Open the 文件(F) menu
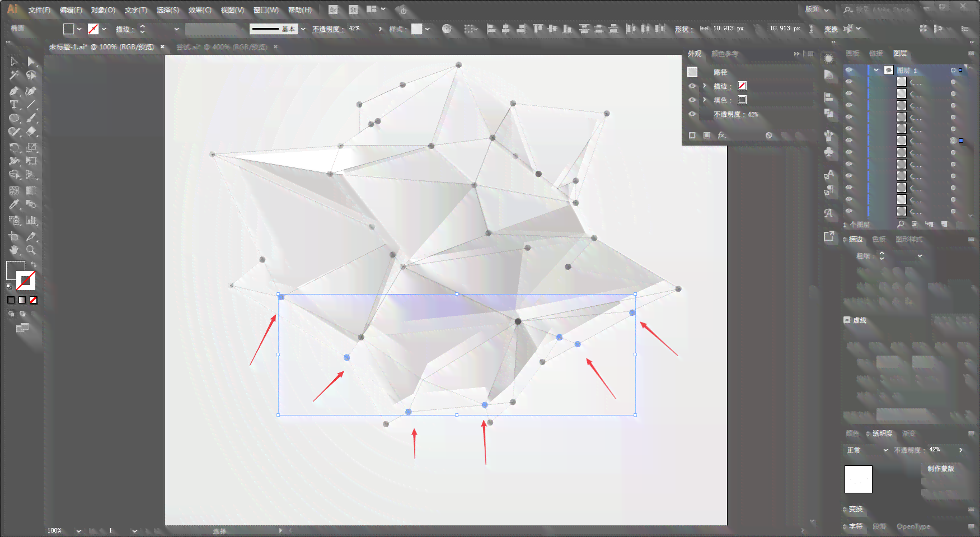980x537 pixels. pos(39,10)
